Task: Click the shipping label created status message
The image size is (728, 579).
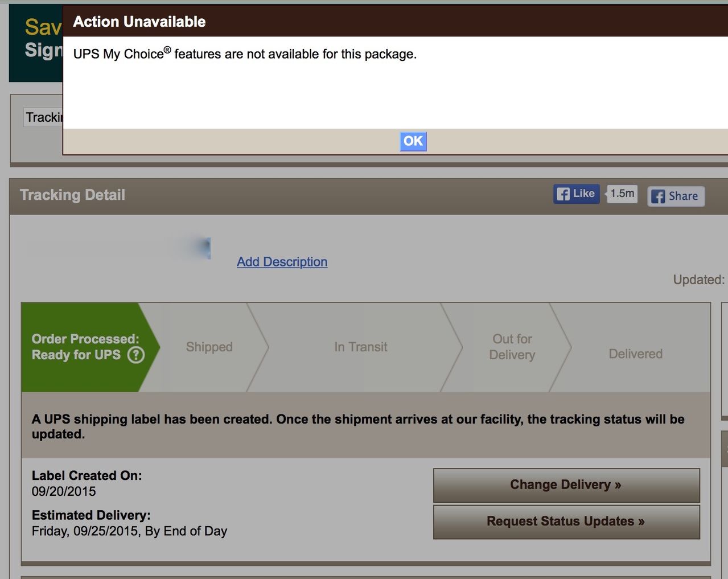Action: pyautogui.click(x=358, y=426)
